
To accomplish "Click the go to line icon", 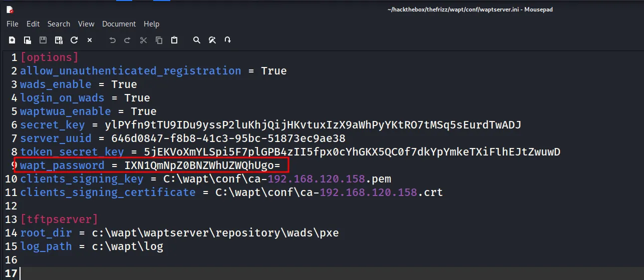I will tap(228, 40).
